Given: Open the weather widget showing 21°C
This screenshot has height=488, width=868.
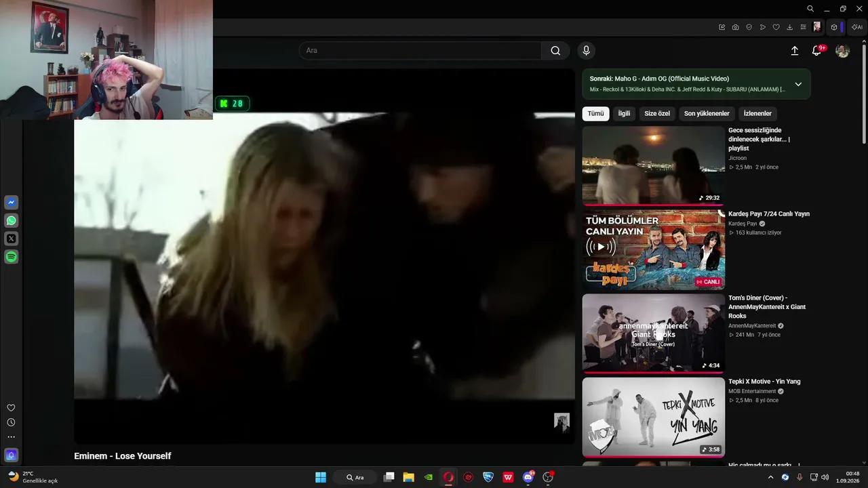Looking at the screenshot, I should [x=33, y=477].
